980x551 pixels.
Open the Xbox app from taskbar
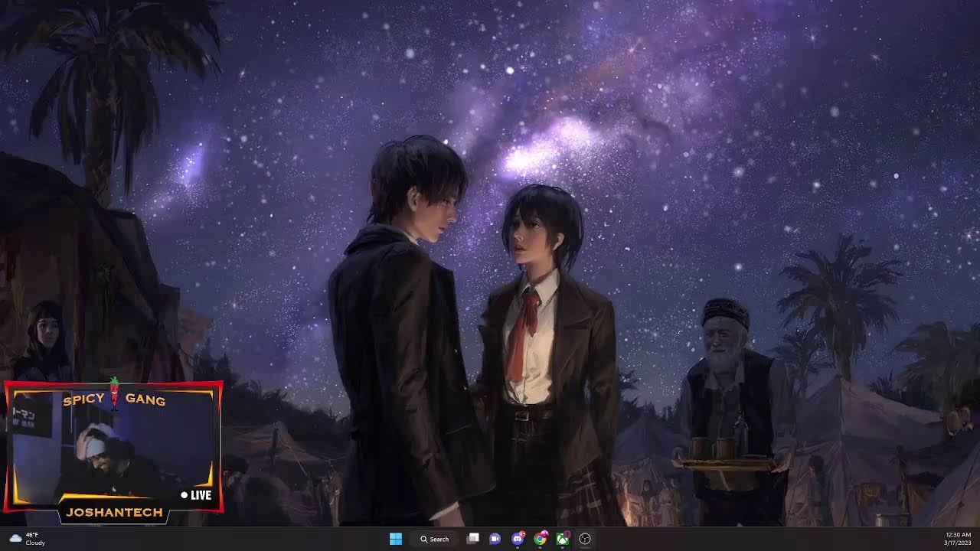point(563,539)
